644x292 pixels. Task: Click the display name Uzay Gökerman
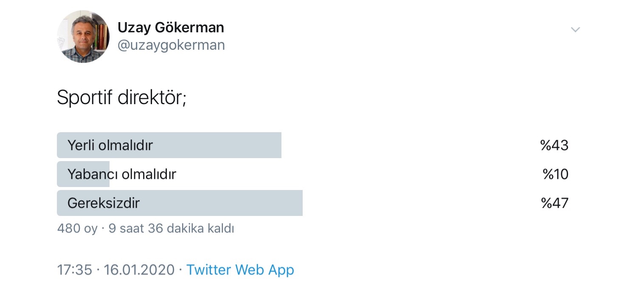171,28
